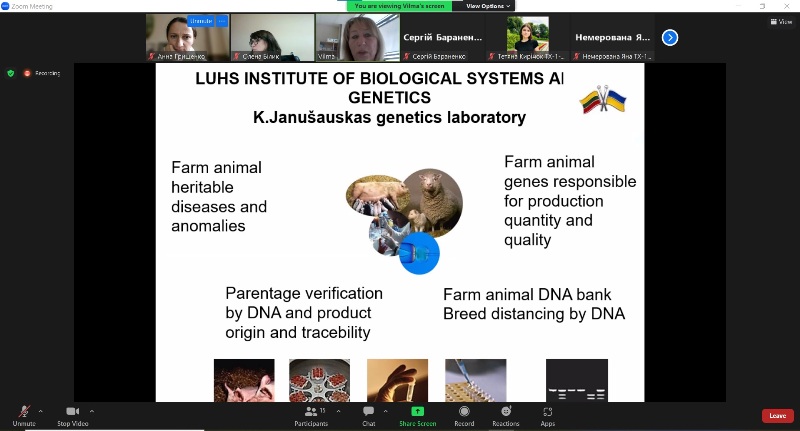Click the Zoom Meeting title bar icon
The height and width of the screenshot is (431, 800).
[x=5, y=6]
